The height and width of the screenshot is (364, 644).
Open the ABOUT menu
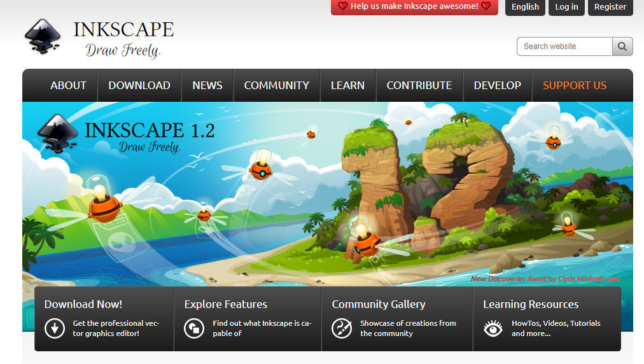click(x=68, y=85)
